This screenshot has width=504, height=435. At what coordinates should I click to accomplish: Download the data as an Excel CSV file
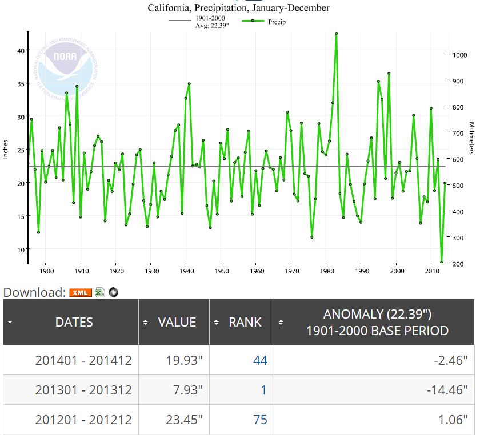pos(100,293)
